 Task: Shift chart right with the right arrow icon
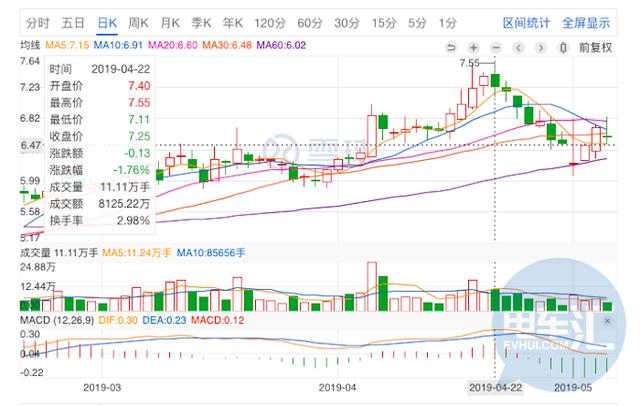(541, 48)
